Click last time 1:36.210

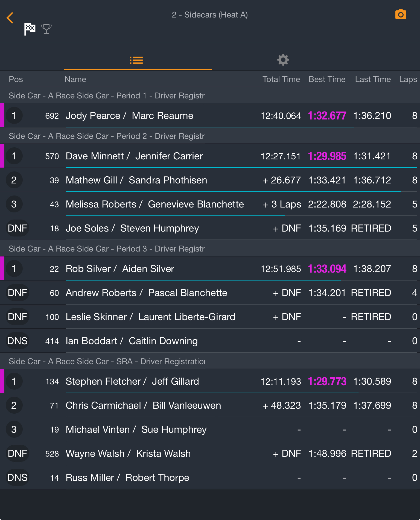coord(372,116)
